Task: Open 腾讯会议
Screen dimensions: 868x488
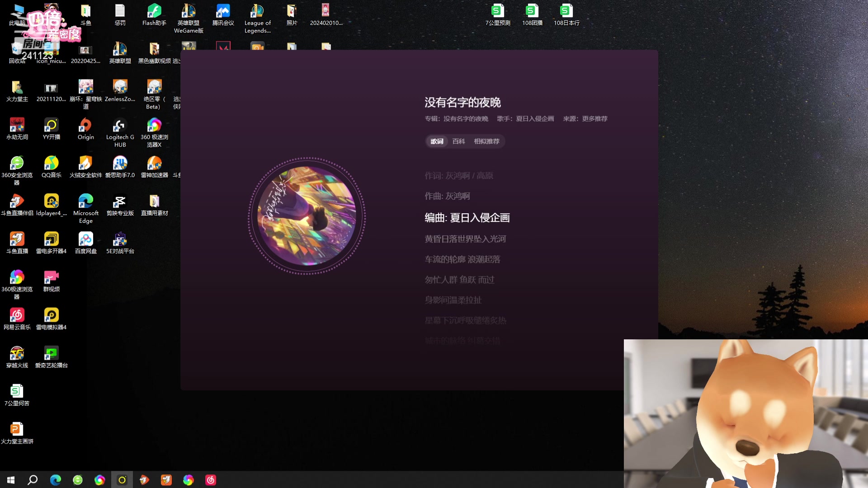Action: point(223,11)
